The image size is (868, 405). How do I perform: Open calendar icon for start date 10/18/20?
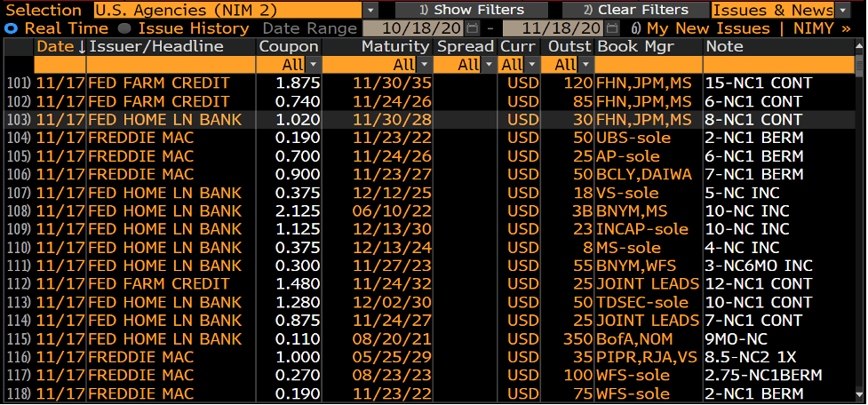point(472,28)
